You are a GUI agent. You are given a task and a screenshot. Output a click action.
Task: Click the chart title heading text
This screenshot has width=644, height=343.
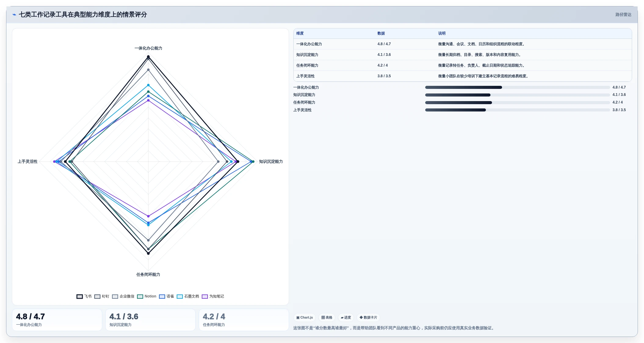83,15
